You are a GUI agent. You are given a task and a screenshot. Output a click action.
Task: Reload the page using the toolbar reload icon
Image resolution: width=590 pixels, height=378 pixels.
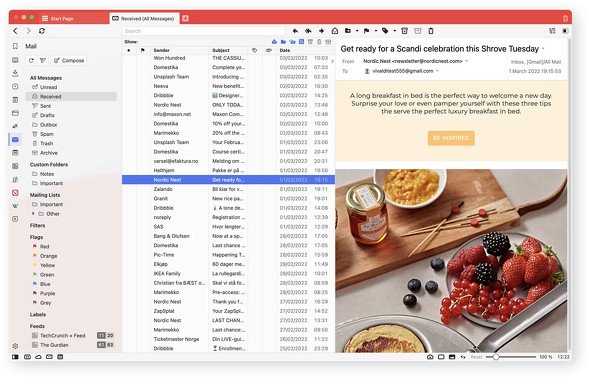point(42,31)
